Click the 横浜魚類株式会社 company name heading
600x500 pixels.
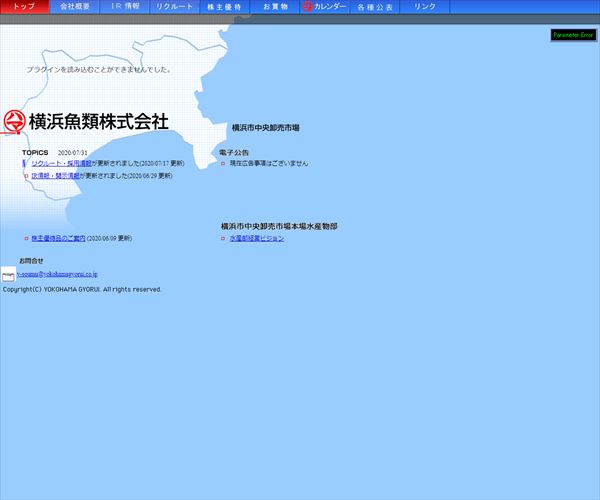pyautogui.click(x=99, y=122)
